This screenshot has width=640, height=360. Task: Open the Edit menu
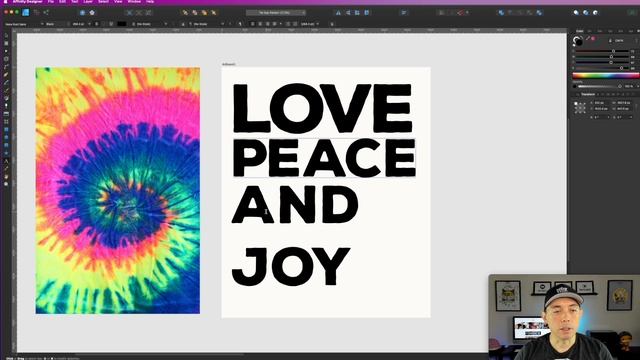pos(62,2)
